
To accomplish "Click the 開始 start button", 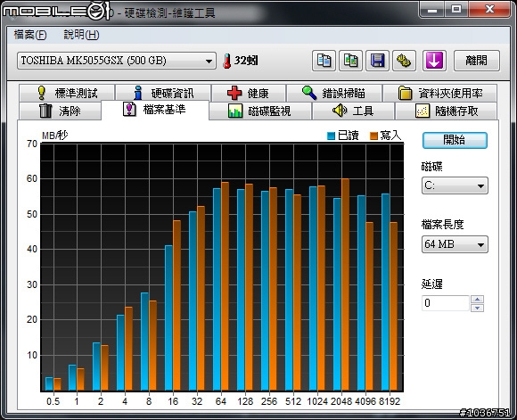I will [x=455, y=140].
